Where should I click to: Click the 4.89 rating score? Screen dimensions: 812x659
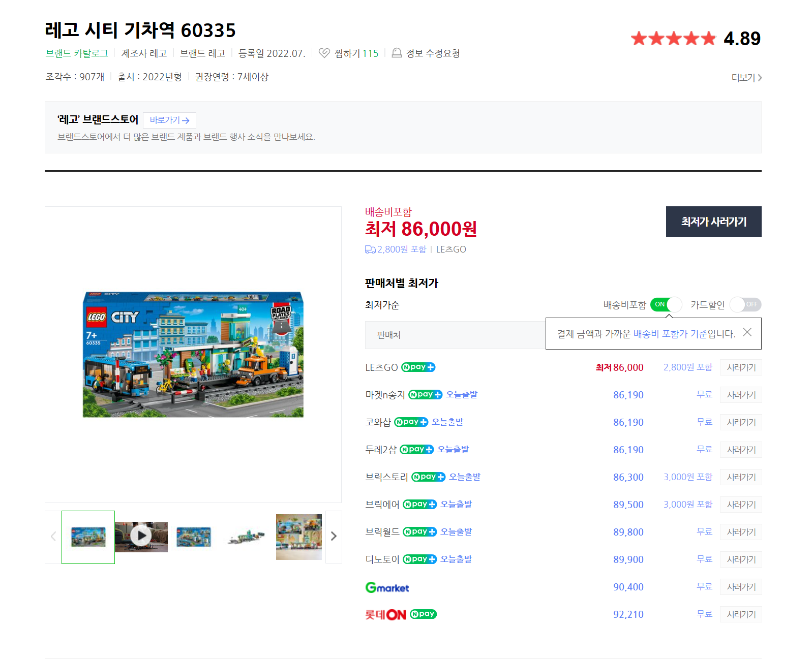742,39
